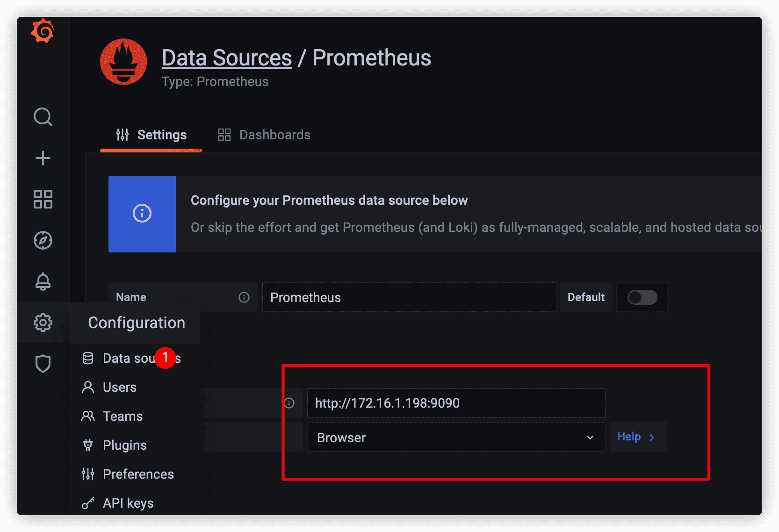Switch to the Dashboards tab
Screen dimensions: 779x532
coord(264,135)
